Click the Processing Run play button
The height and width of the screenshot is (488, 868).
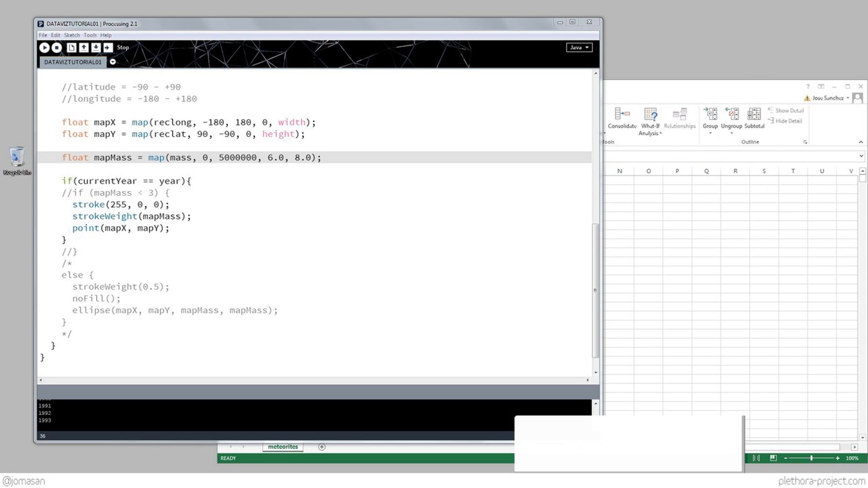pos(44,47)
